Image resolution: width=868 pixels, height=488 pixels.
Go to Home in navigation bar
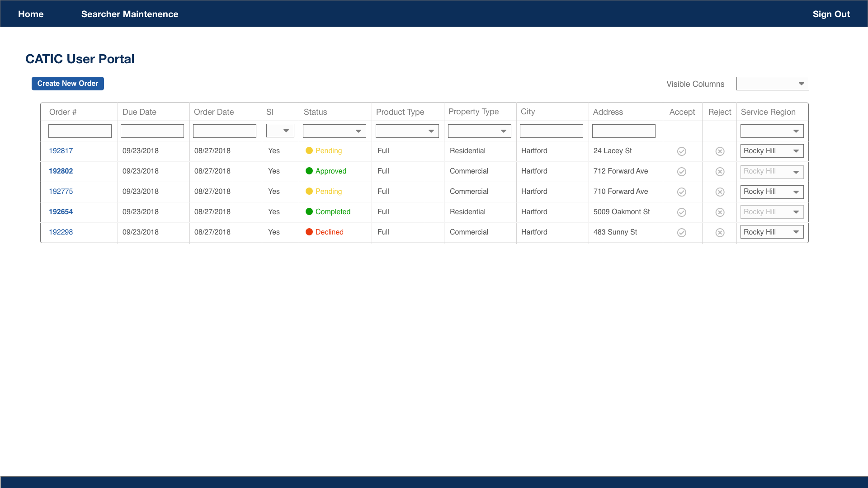click(x=31, y=14)
